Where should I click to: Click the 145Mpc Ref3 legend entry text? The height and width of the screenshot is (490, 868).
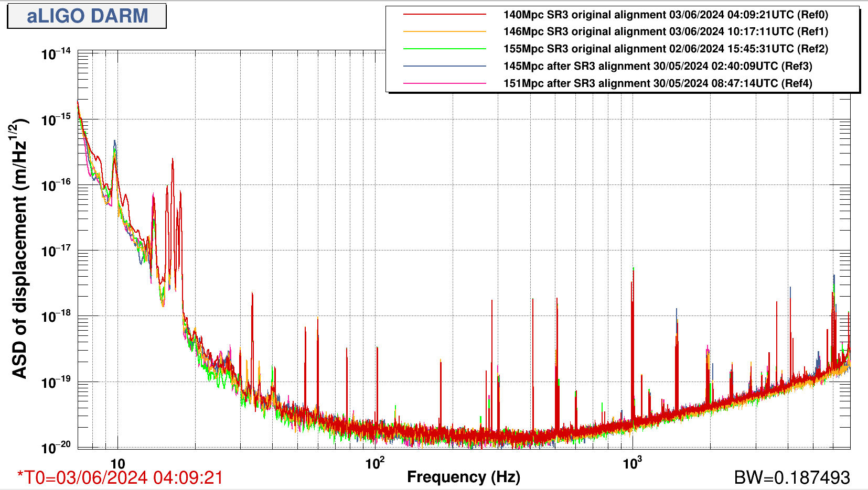click(x=658, y=66)
